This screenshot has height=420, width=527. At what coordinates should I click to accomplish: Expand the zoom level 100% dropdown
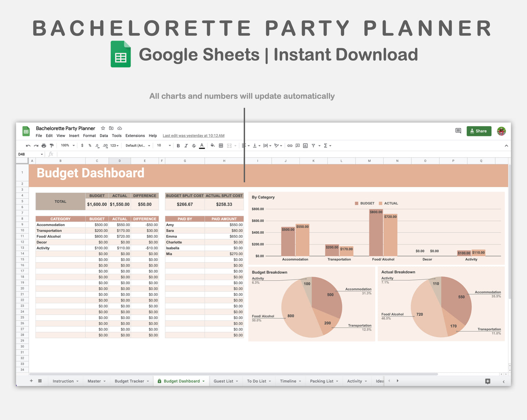(67, 145)
